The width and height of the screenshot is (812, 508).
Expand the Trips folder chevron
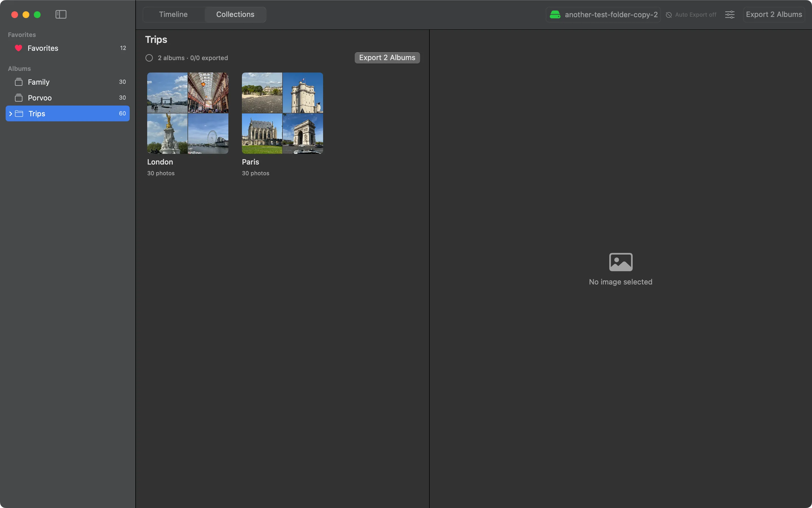[11, 113]
